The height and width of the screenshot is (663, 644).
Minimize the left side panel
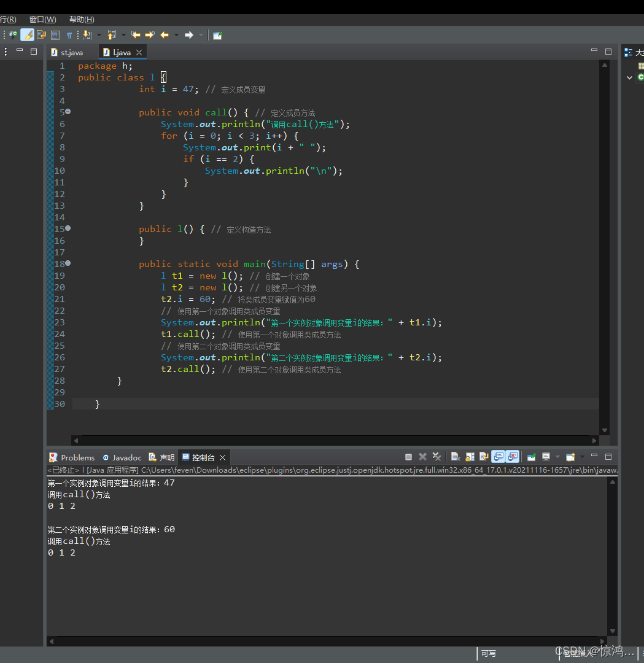[x=20, y=50]
